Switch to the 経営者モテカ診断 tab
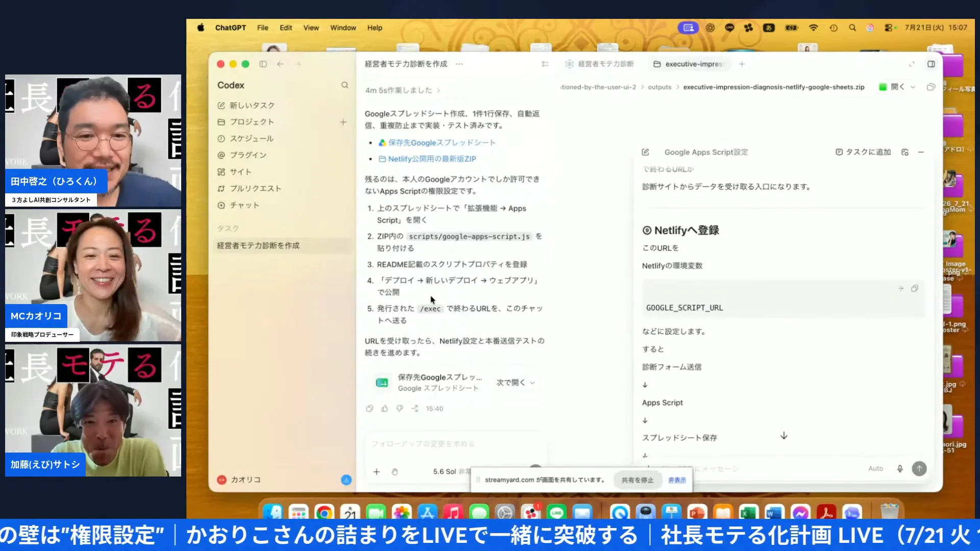980x551 pixels. coord(600,64)
